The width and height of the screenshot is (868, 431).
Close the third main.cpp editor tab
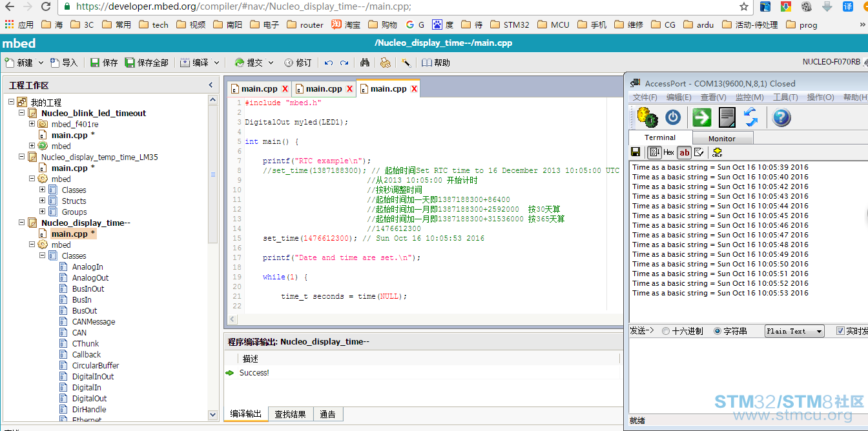415,88
